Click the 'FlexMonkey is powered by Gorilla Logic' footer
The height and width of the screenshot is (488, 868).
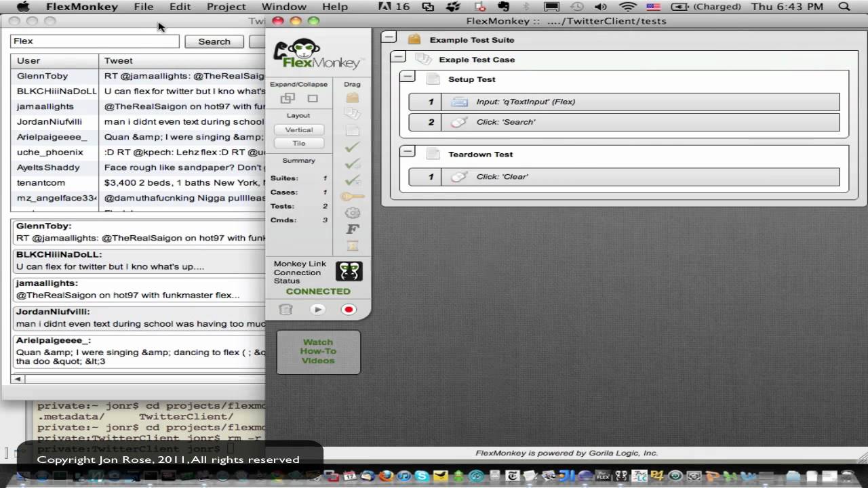click(x=566, y=453)
